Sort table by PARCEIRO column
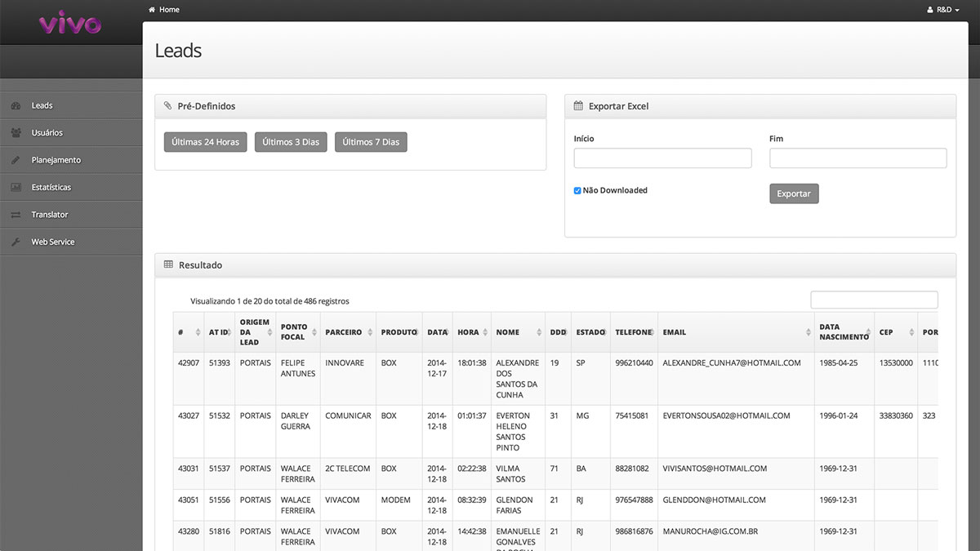Image resolution: width=980 pixels, height=551 pixels. pyautogui.click(x=348, y=332)
